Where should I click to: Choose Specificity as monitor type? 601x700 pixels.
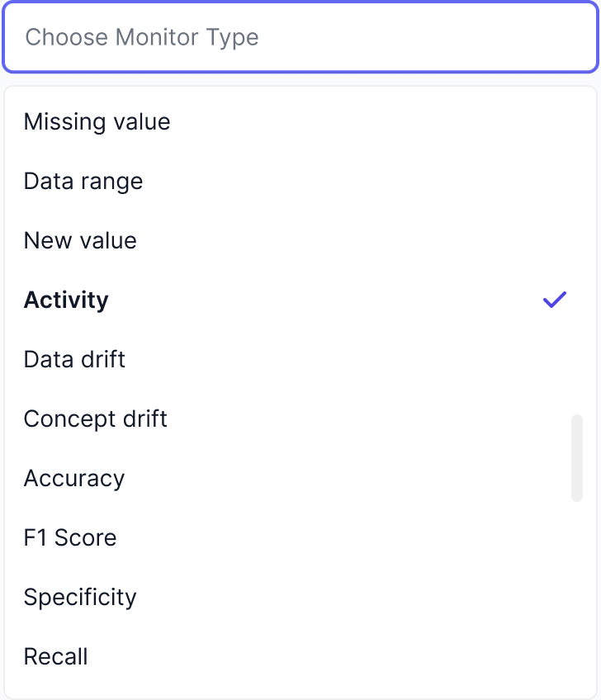(80, 598)
